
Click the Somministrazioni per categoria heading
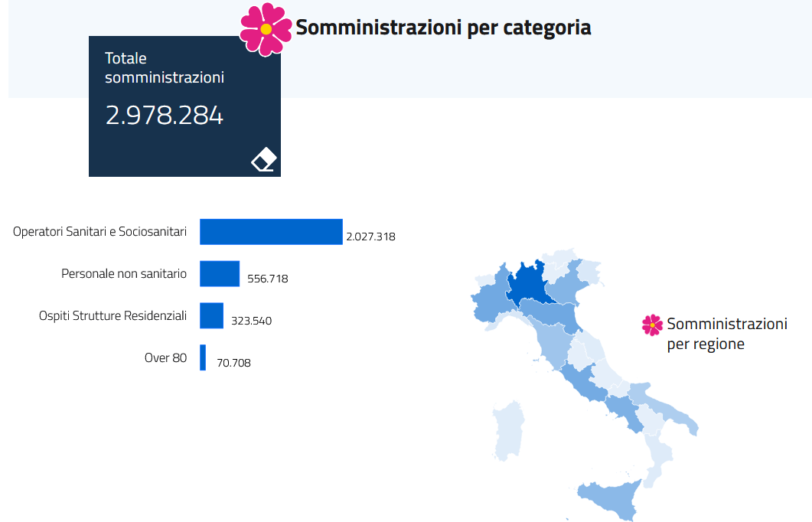coord(443,28)
